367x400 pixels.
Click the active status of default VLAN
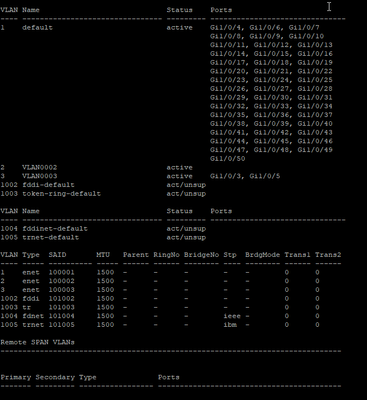[180, 28]
